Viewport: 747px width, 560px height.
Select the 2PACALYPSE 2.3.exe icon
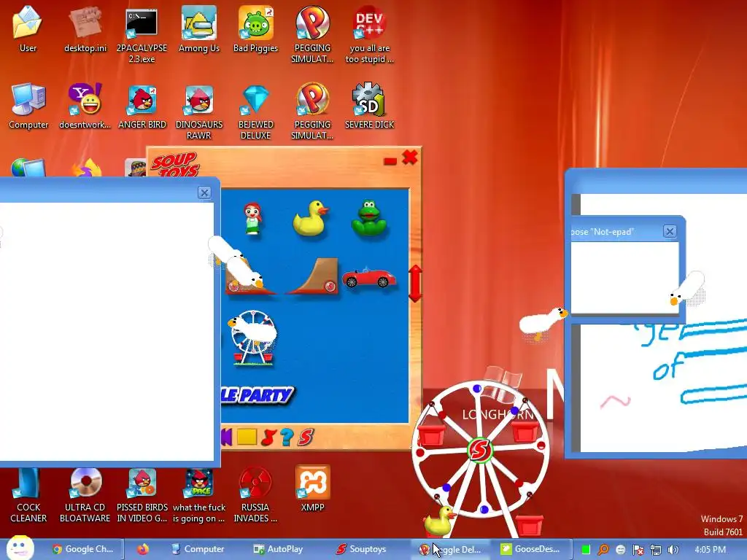(142, 35)
